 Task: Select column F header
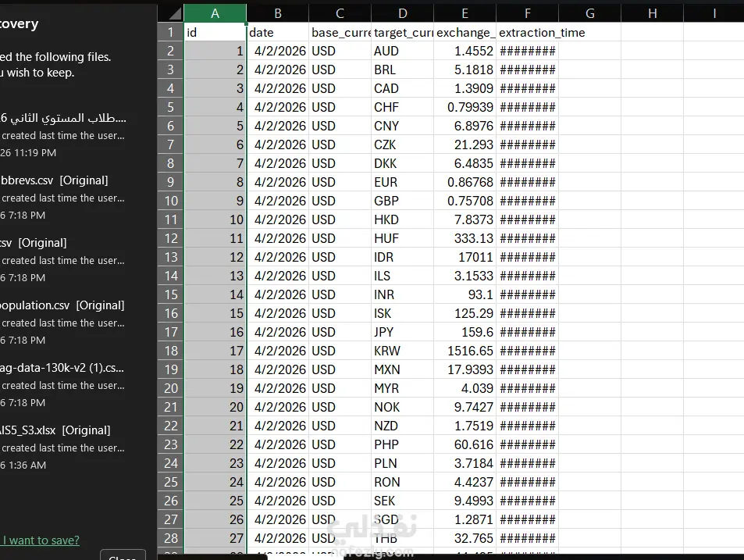click(527, 13)
